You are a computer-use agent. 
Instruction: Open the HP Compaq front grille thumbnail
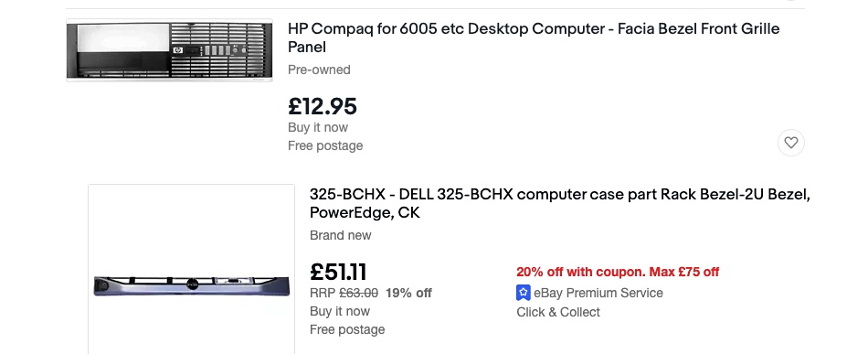tap(169, 50)
